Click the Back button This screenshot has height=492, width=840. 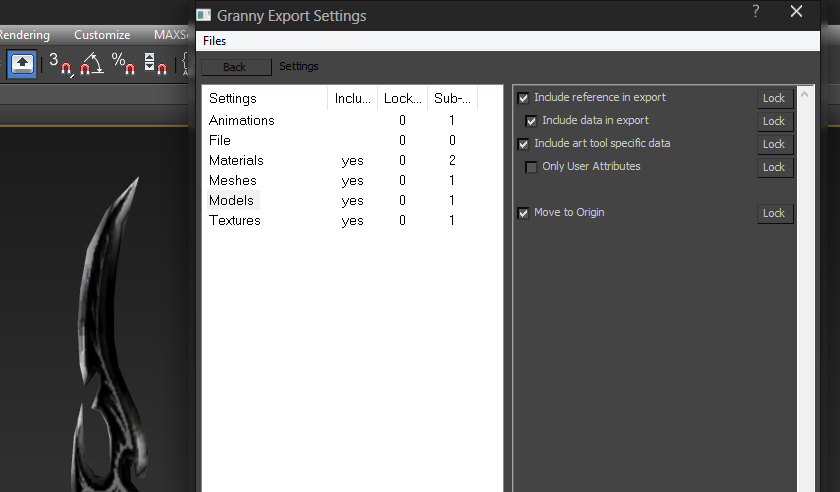[236, 67]
